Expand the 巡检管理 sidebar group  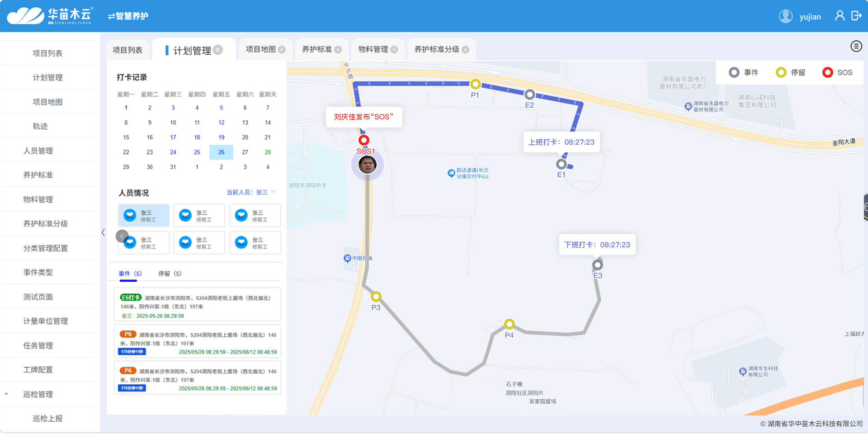pyautogui.click(x=38, y=394)
